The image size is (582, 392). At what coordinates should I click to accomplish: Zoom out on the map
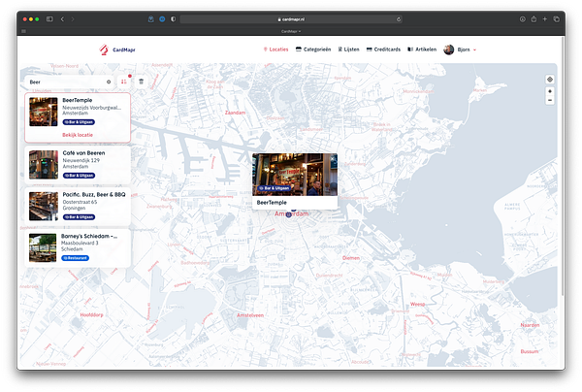(550, 100)
